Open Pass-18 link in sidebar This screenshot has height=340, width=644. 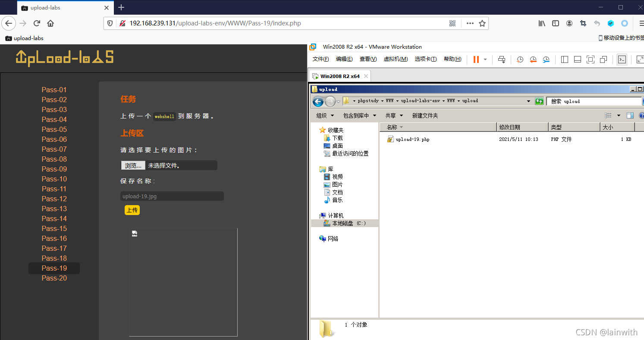click(54, 258)
